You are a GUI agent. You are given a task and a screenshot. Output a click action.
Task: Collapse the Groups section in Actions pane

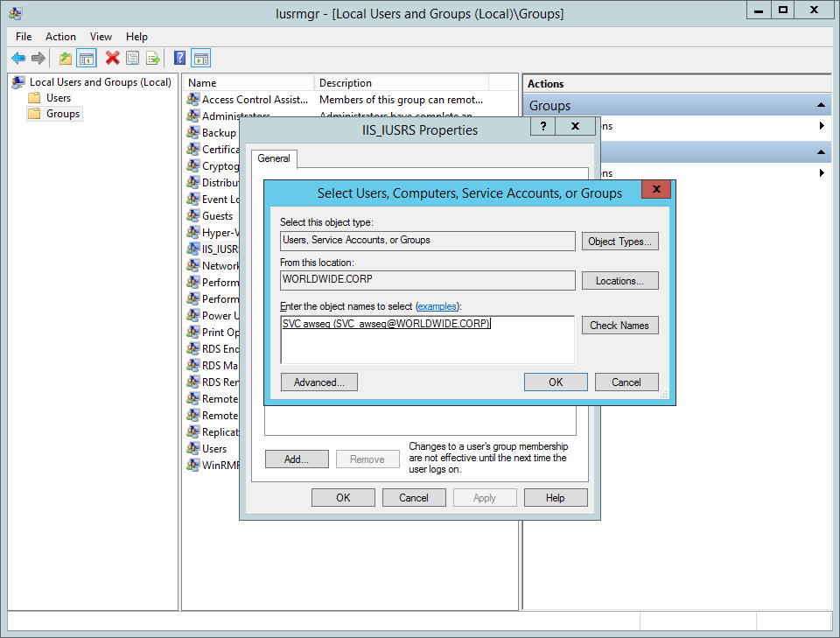coord(821,105)
